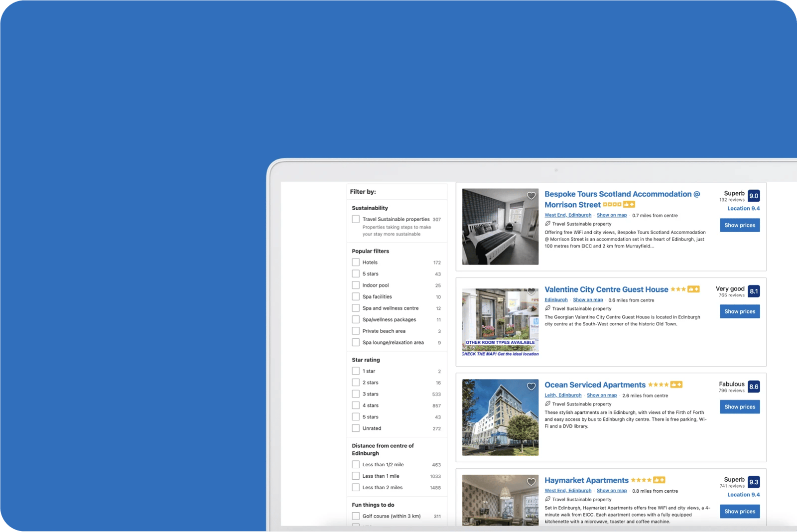797x532 pixels.
Task: Save Valentine City Centre Guest House heart icon
Action: [531, 291]
